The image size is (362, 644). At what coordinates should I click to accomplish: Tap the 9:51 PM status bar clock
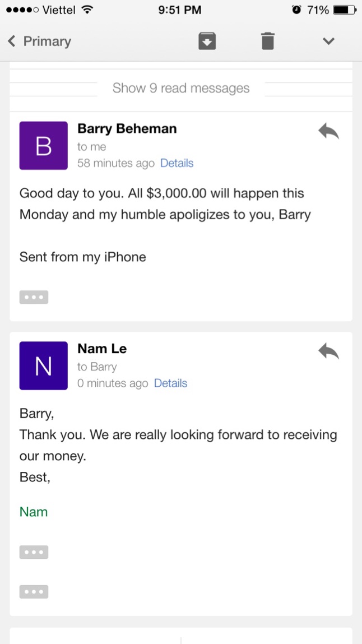[180, 10]
